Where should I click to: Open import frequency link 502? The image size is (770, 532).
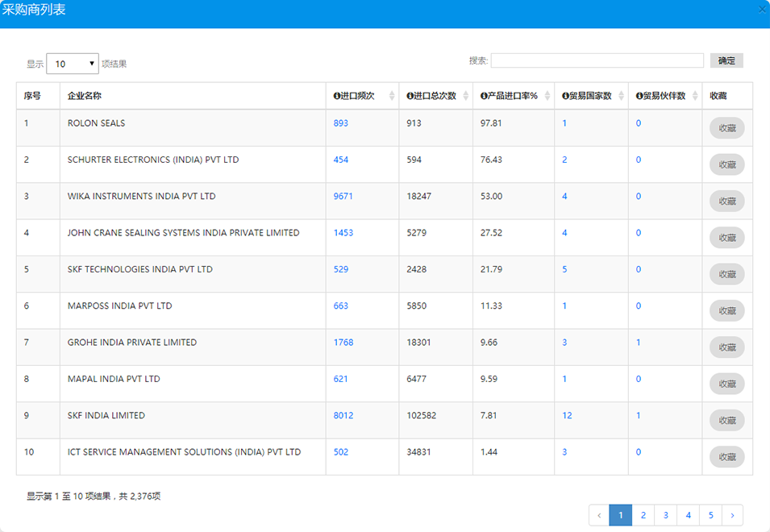(340, 452)
